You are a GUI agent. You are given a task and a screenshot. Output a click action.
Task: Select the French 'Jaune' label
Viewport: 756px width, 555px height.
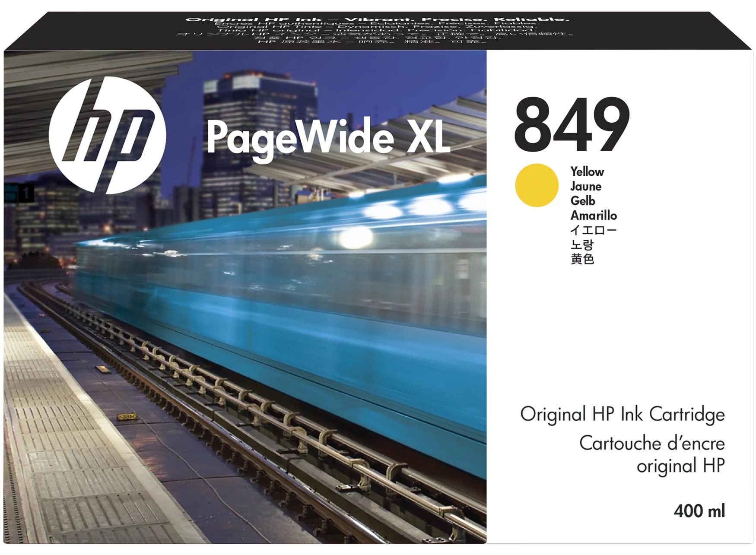click(585, 187)
